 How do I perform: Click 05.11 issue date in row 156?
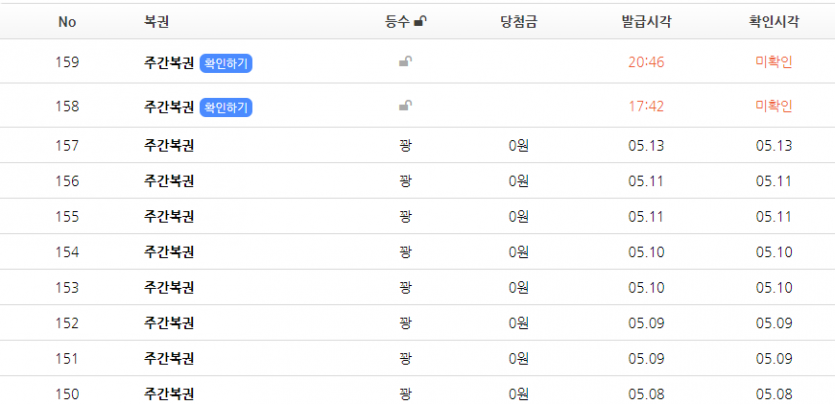[x=646, y=181]
